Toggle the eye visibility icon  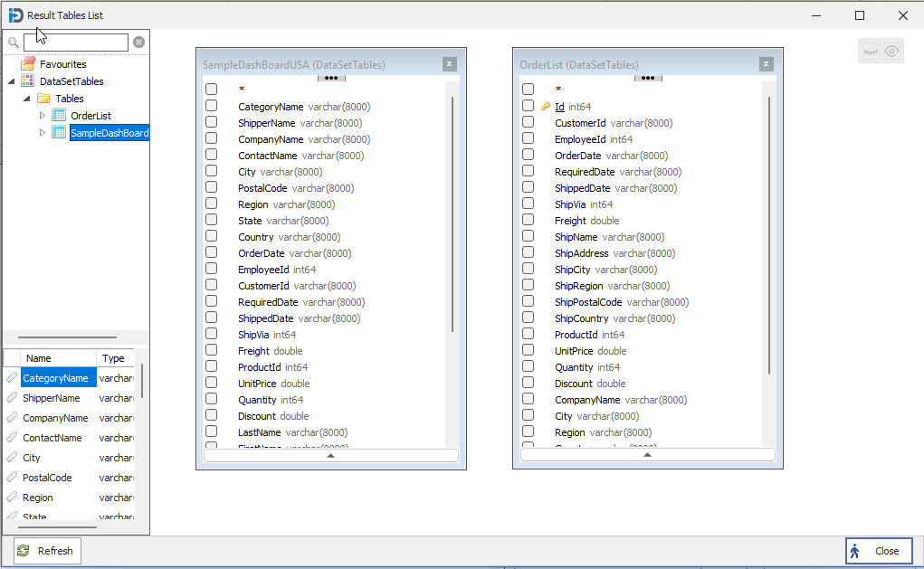coord(892,52)
